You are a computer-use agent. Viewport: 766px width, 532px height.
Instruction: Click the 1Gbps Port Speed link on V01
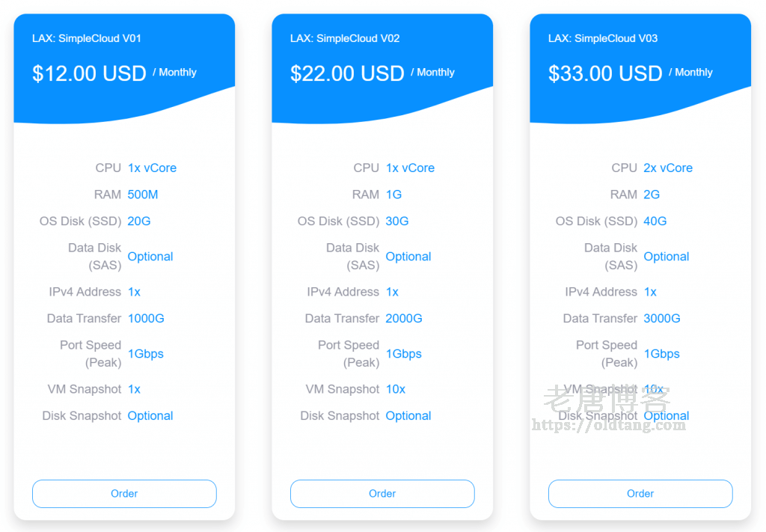[145, 353]
